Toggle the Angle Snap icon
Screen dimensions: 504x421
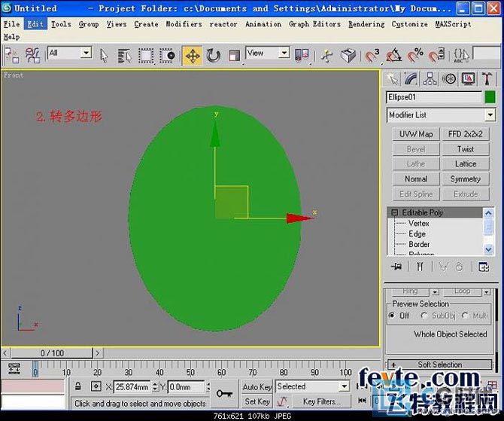point(393,56)
